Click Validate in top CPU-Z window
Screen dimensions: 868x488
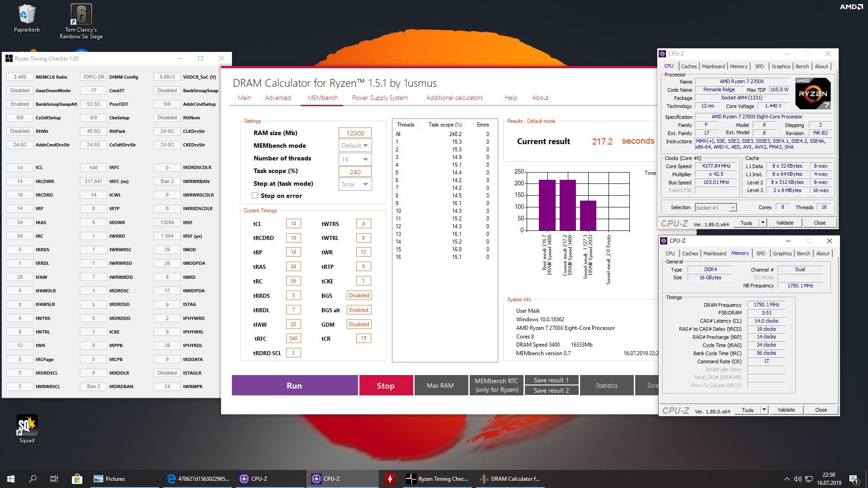pos(785,223)
